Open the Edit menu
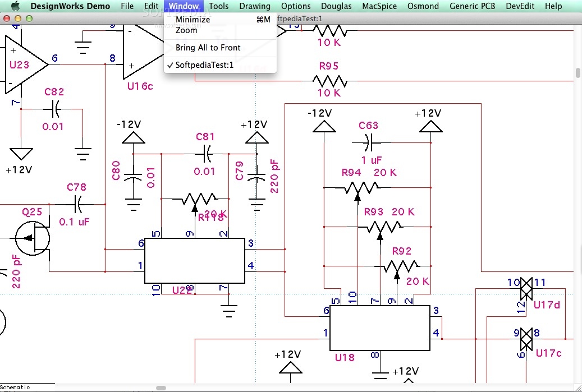Viewport: 582px width, 392px height. tap(151, 6)
